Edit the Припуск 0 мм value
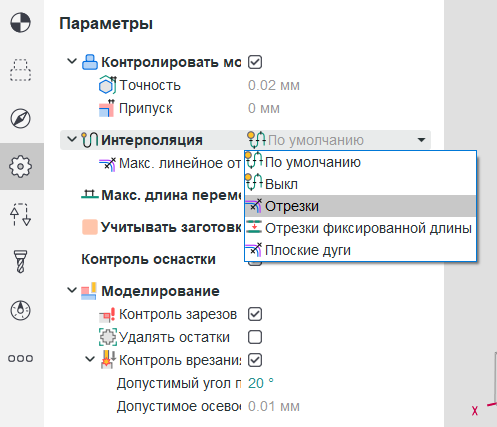The image size is (497, 427). (264, 108)
